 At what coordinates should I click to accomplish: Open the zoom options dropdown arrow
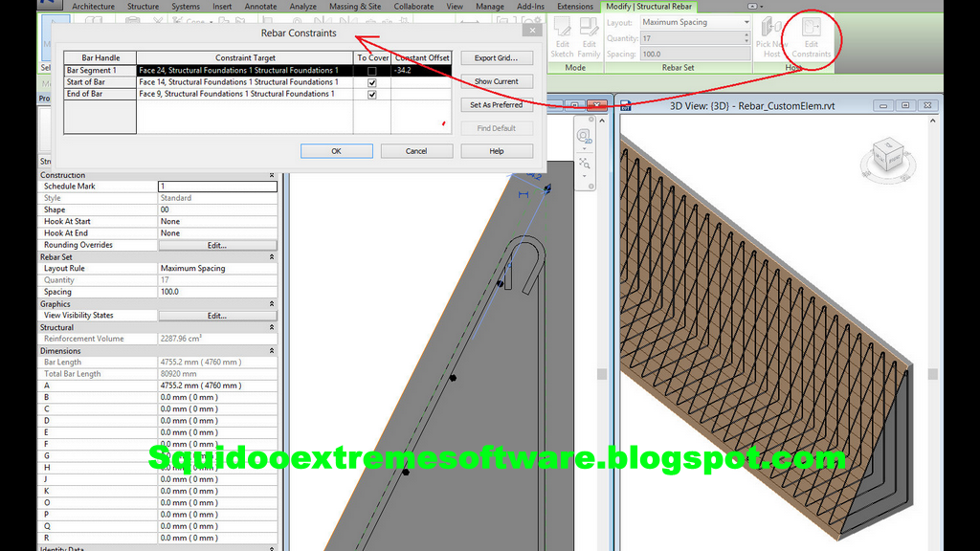(x=584, y=176)
